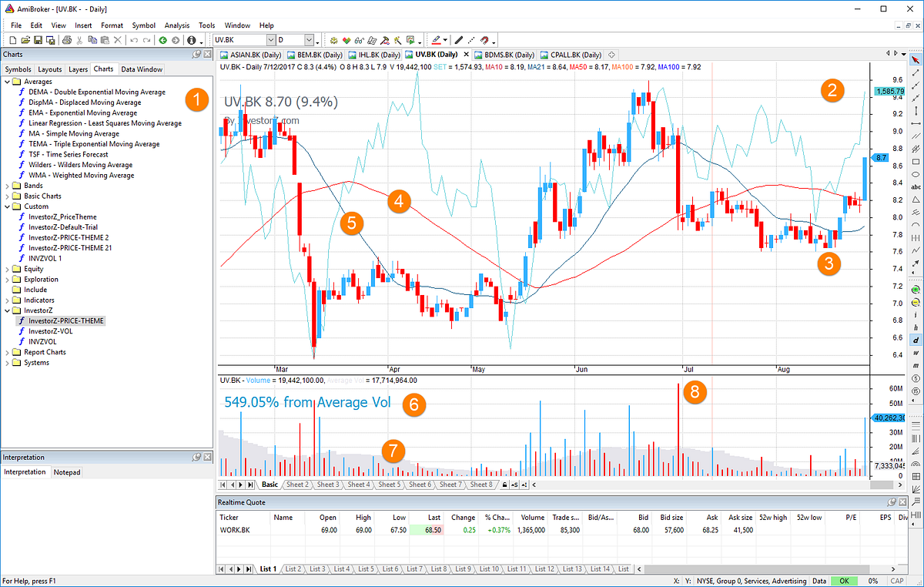Click the Print chart icon
This screenshot has height=587, width=924.
[x=67, y=40]
